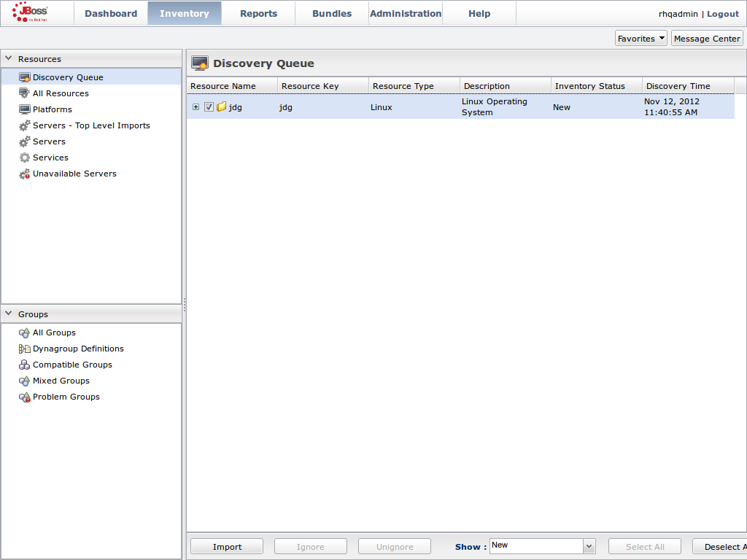Click the Problem Groups icon
Screen dimensions: 747x560
coord(25,397)
